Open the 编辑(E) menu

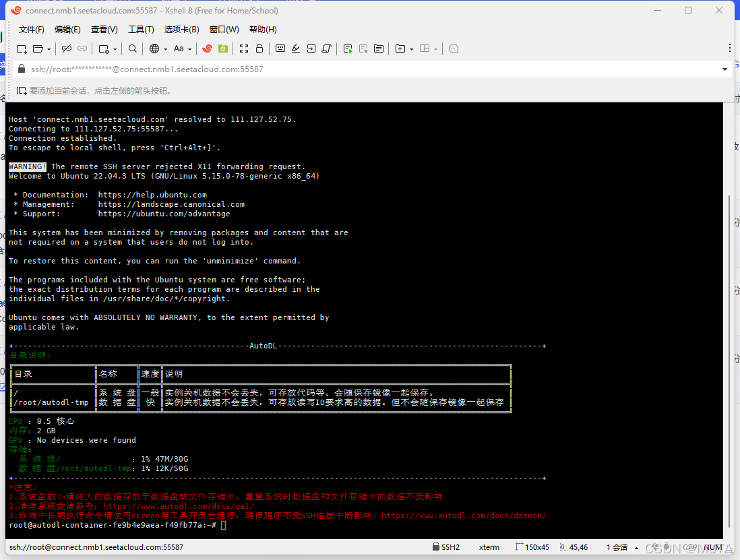coord(67,29)
